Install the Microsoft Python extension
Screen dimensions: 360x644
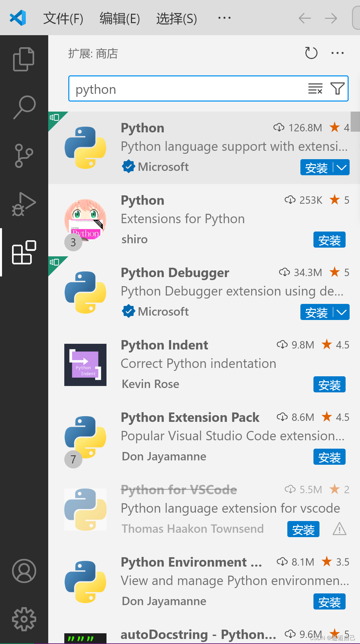(x=316, y=167)
